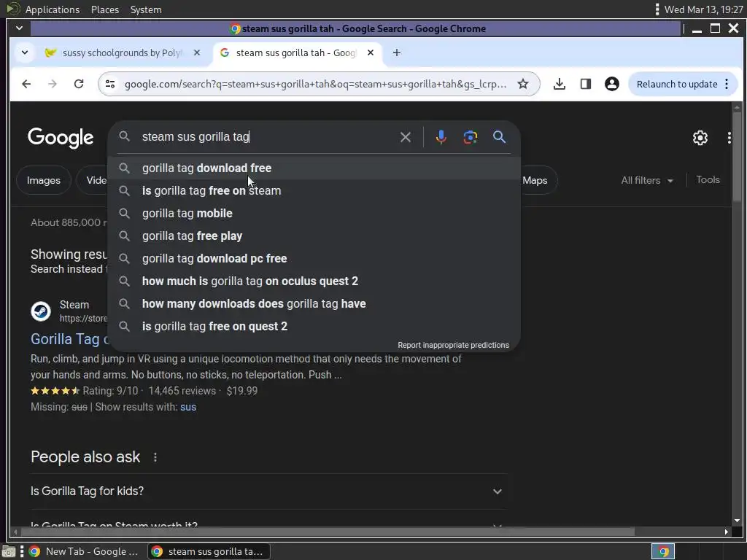Select suggestion gorilla tag free play
The image size is (747, 560).
[x=314, y=236]
